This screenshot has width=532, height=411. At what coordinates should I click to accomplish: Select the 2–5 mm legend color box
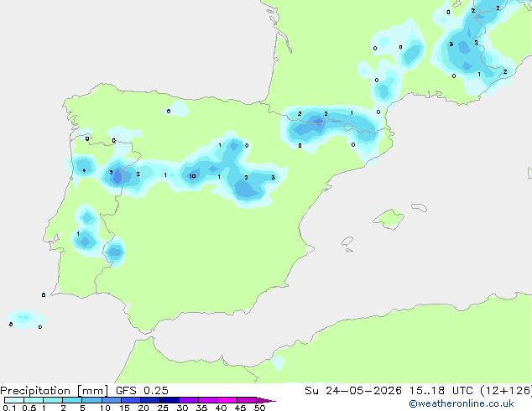(72, 400)
